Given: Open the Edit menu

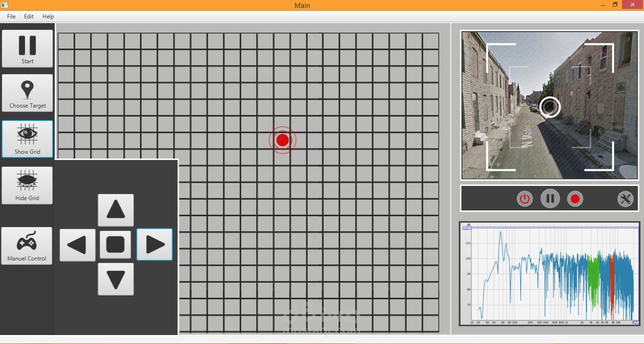Looking at the screenshot, I should [29, 17].
